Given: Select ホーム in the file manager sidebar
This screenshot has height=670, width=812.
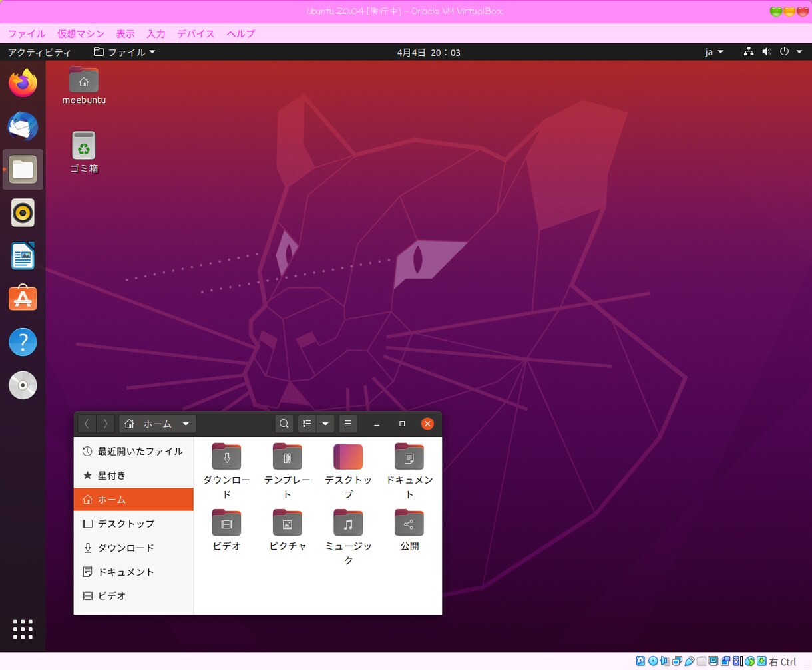Looking at the screenshot, I should [134, 499].
